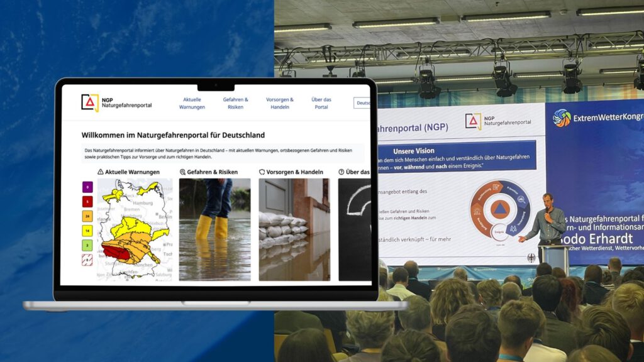Click the Gefahren & Risiken section heading above boots photo
Viewport: 644px width, 362px height.
[213, 172]
